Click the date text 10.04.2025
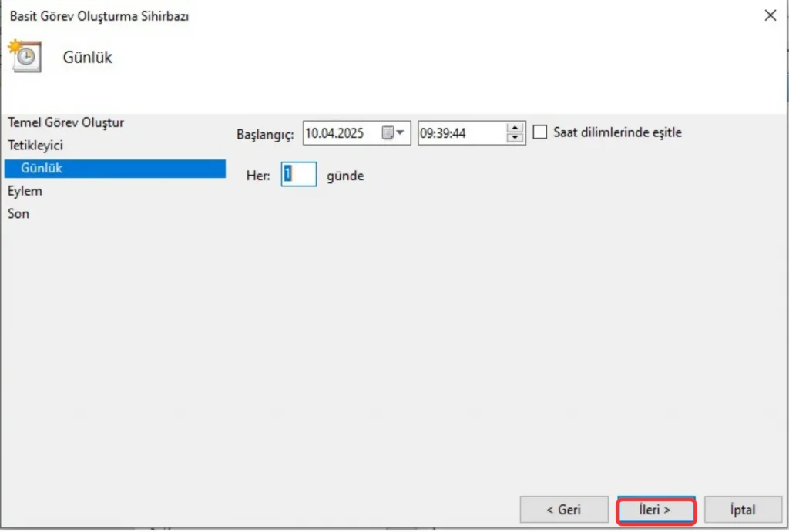Image resolution: width=789 pixels, height=532 pixels. pyautogui.click(x=334, y=133)
